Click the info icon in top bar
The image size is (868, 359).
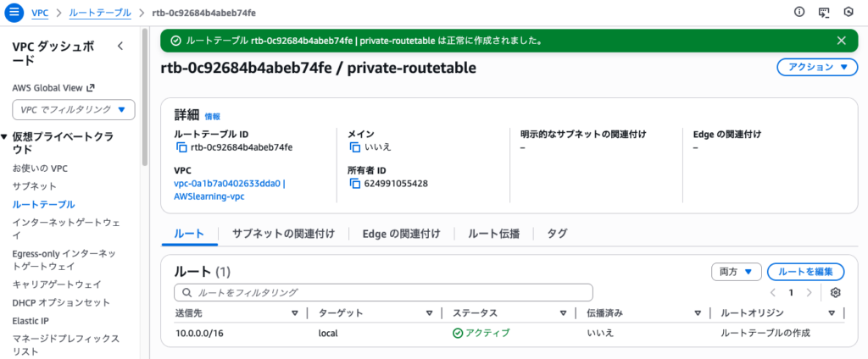click(x=798, y=13)
